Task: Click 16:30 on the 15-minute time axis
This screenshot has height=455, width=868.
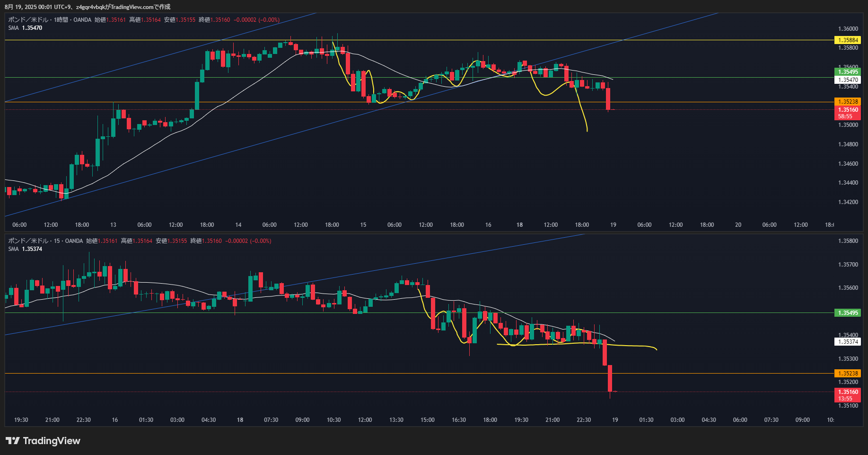Action: coord(459,420)
